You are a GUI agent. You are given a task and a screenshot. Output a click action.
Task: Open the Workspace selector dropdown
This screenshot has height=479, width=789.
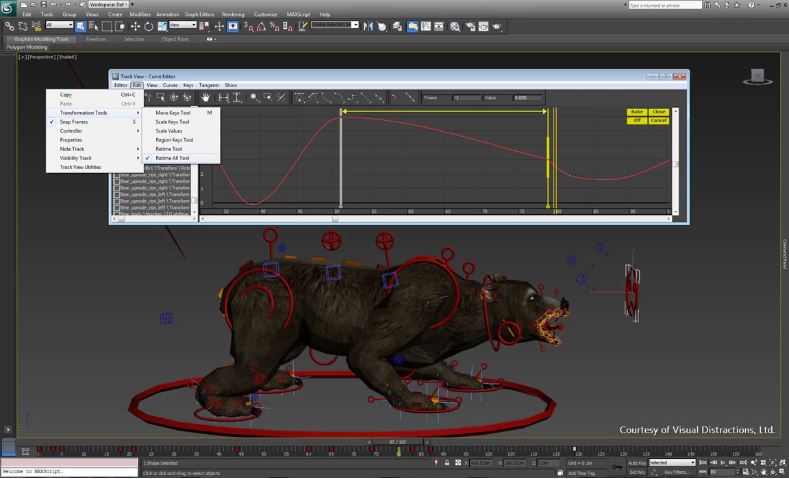109,5
